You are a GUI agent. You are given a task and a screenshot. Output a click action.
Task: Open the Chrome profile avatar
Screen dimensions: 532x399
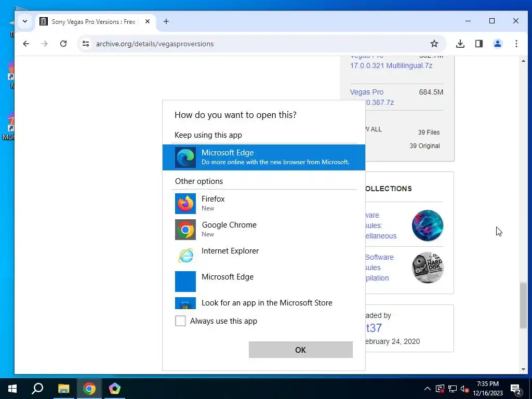497,44
